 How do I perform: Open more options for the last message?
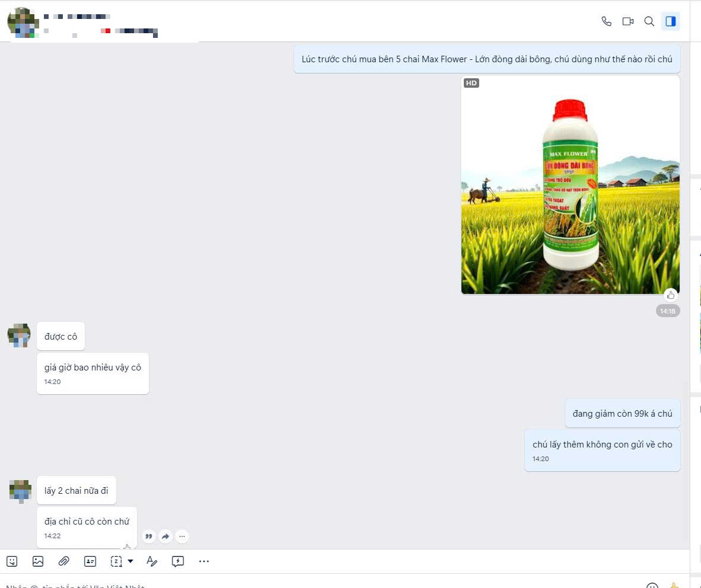182,536
